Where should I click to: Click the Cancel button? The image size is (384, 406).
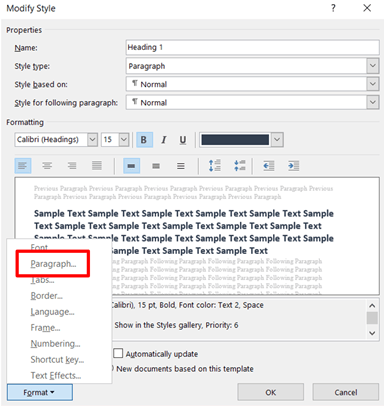pyautogui.click(x=346, y=392)
